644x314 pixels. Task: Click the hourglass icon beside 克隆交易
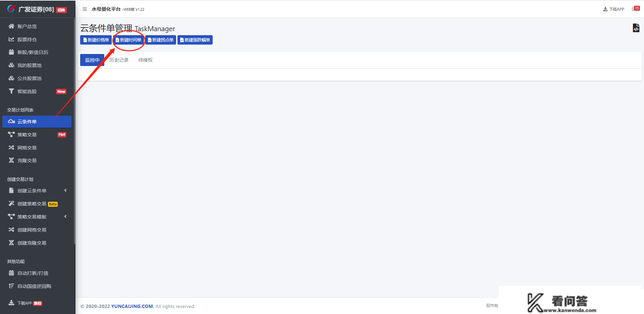[11, 160]
